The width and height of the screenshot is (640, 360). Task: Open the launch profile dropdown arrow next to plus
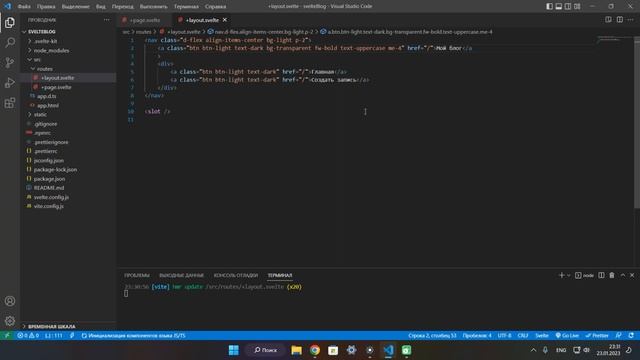pos(569,276)
